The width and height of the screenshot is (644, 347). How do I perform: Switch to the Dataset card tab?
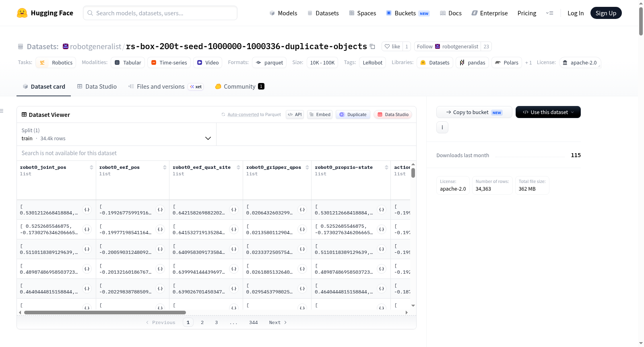44,86
